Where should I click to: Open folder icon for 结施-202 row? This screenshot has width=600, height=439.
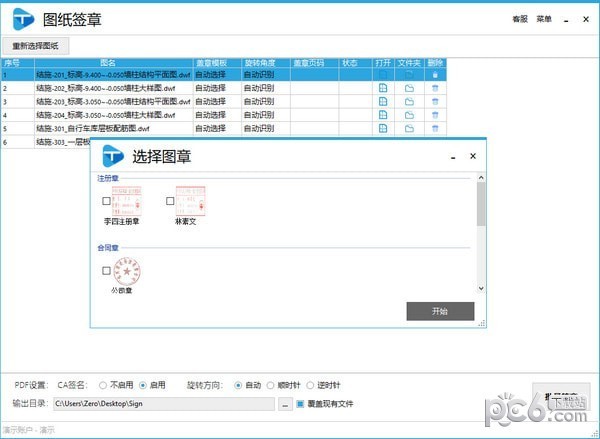click(x=409, y=88)
